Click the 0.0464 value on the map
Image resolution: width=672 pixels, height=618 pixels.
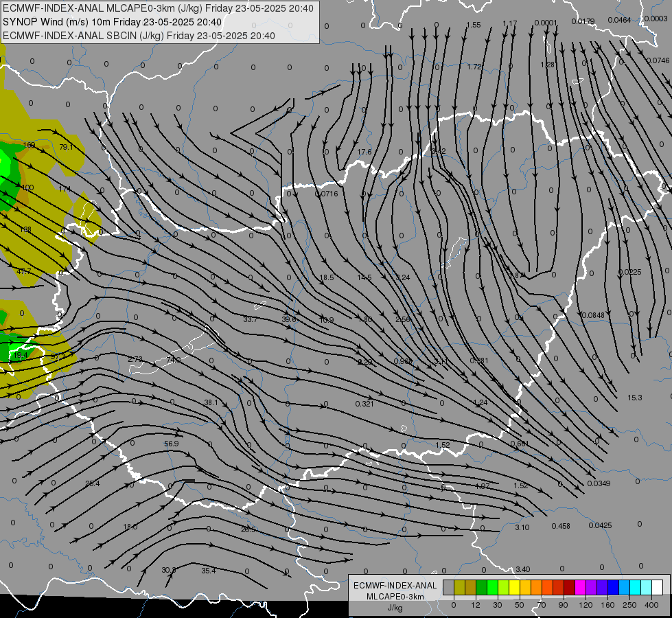coord(620,20)
